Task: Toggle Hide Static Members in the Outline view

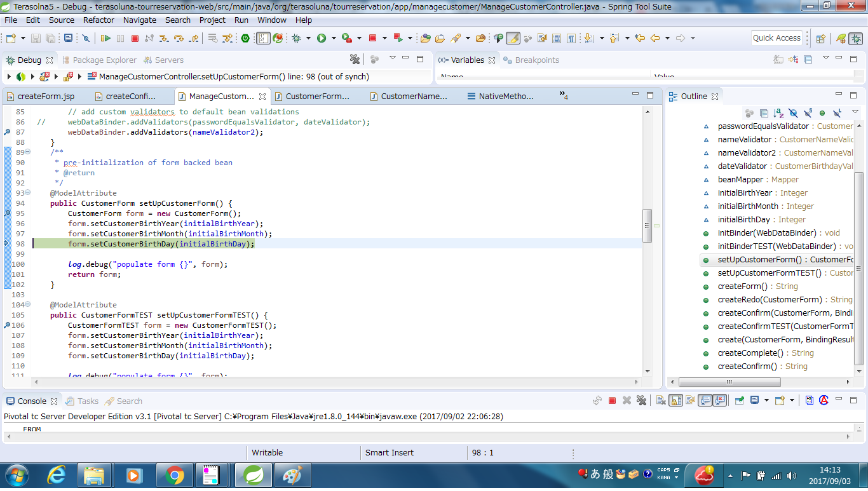Action: tap(808, 113)
